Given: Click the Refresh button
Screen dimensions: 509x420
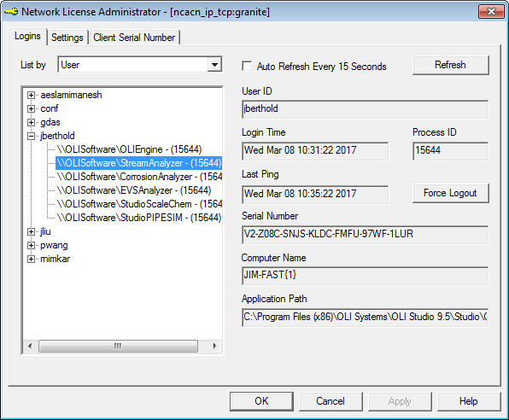Looking at the screenshot, I should 450,65.
